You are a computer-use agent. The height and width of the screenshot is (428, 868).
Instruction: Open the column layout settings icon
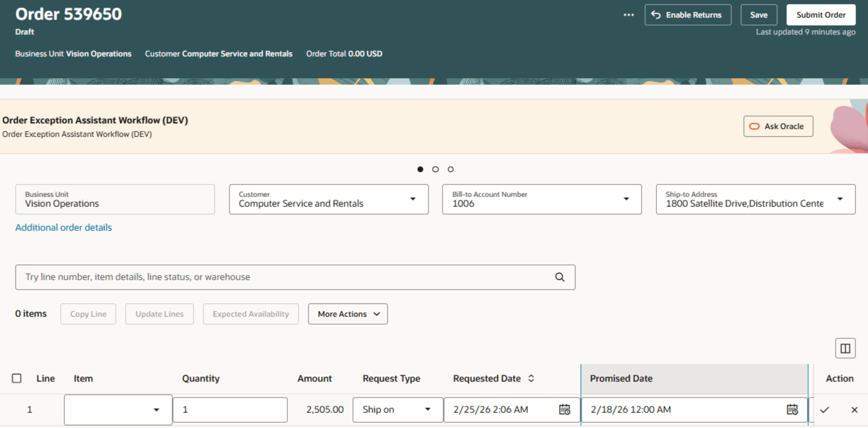[845, 349]
